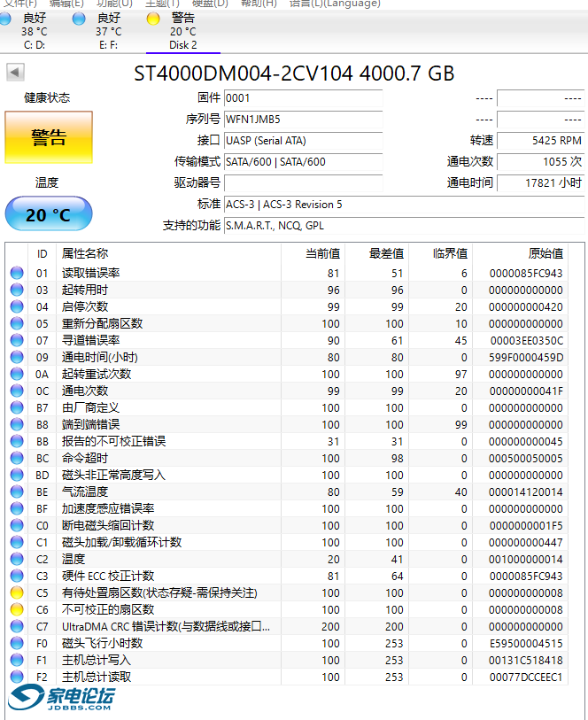Viewport: 588px width, 720px height.
Task: Click the blue status icon for F2 主机总计读取
Action: click(x=17, y=677)
